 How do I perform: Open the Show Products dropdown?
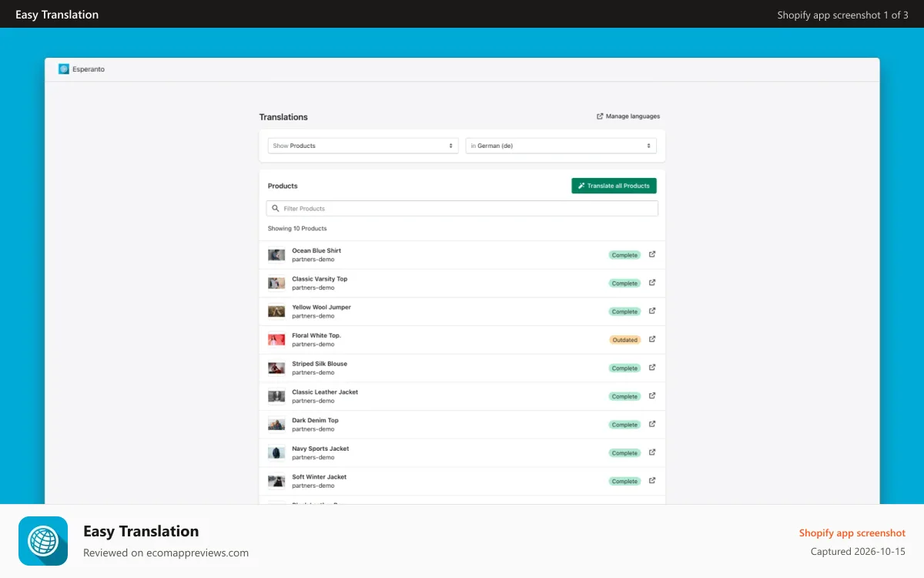pyautogui.click(x=363, y=146)
